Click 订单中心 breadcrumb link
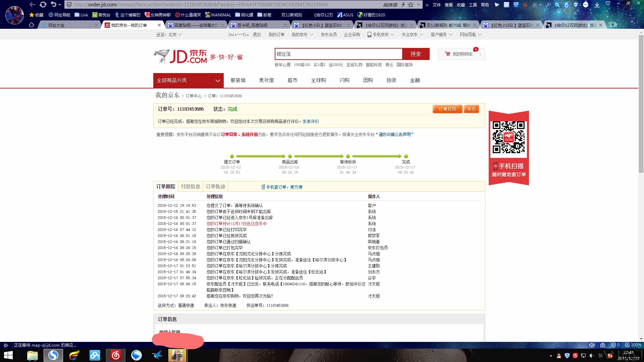Screen dimensions: 644x362 (194, 96)
